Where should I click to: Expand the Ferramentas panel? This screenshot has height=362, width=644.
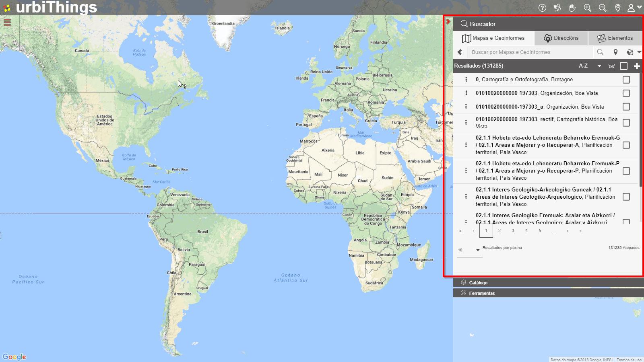click(548, 293)
